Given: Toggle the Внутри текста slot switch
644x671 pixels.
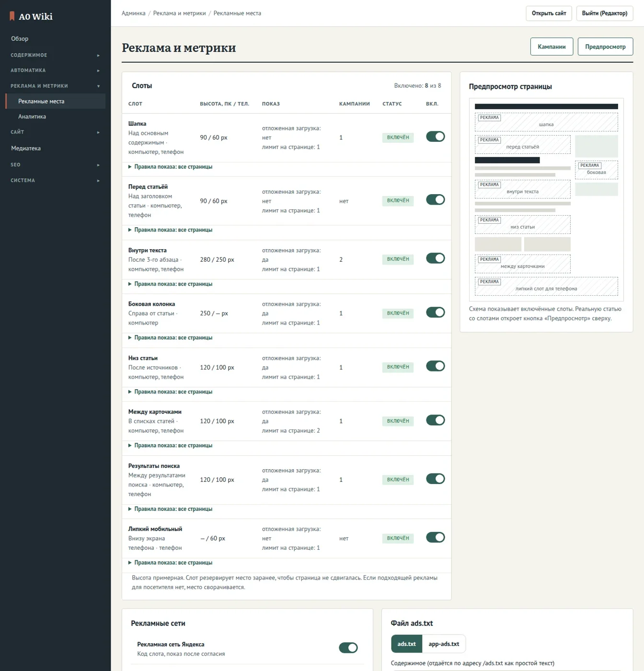Looking at the screenshot, I should [435, 258].
